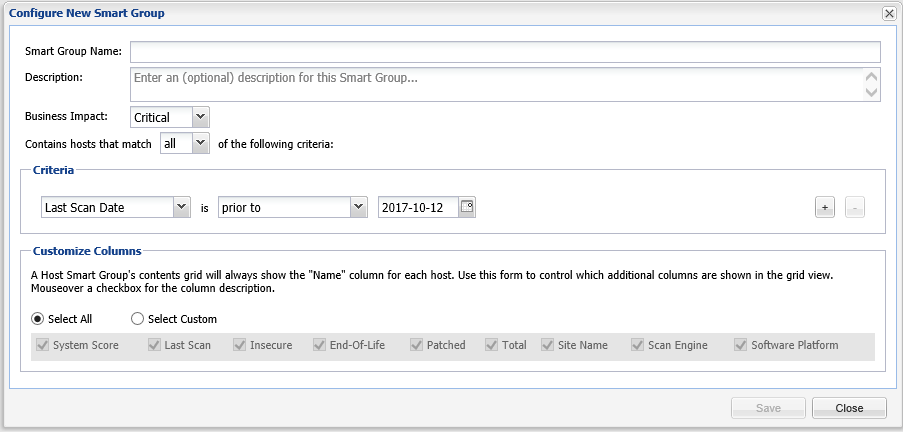Close dialog with the X icon
This screenshot has width=903, height=432.
[x=889, y=14]
